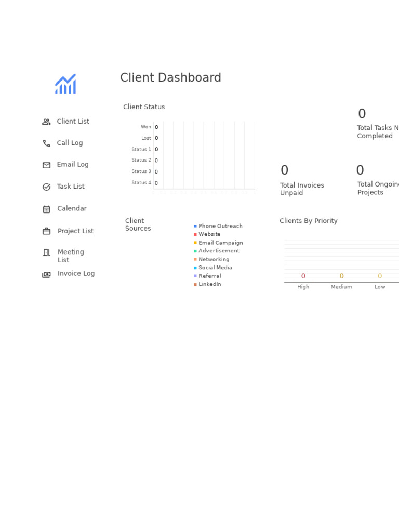Viewport: 399px width, 532px height.
Task: Open the Email Log menu item
Action: point(73,165)
